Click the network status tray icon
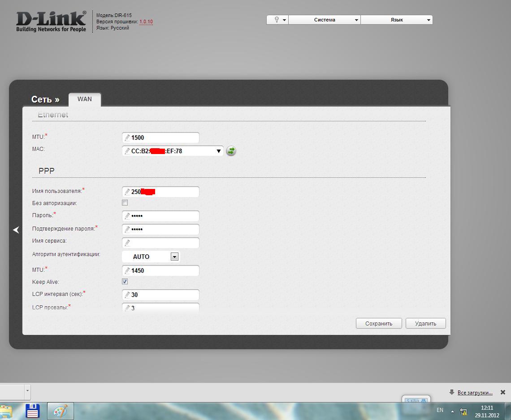 click(463, 411)
